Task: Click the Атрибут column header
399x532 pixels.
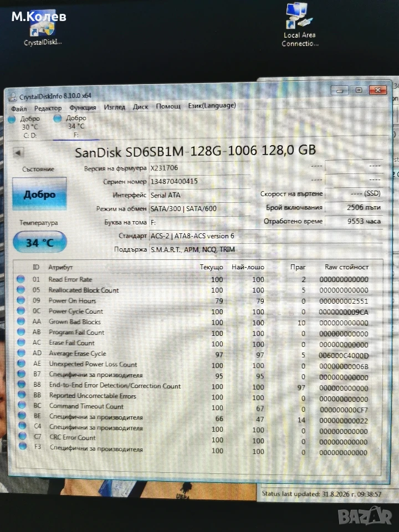Action: pos(60,267)
